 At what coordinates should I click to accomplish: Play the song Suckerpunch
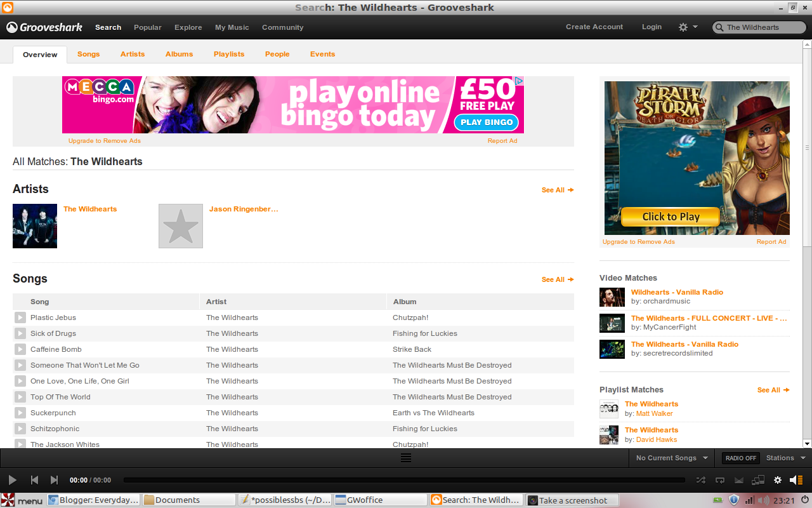tap(20, 413)
